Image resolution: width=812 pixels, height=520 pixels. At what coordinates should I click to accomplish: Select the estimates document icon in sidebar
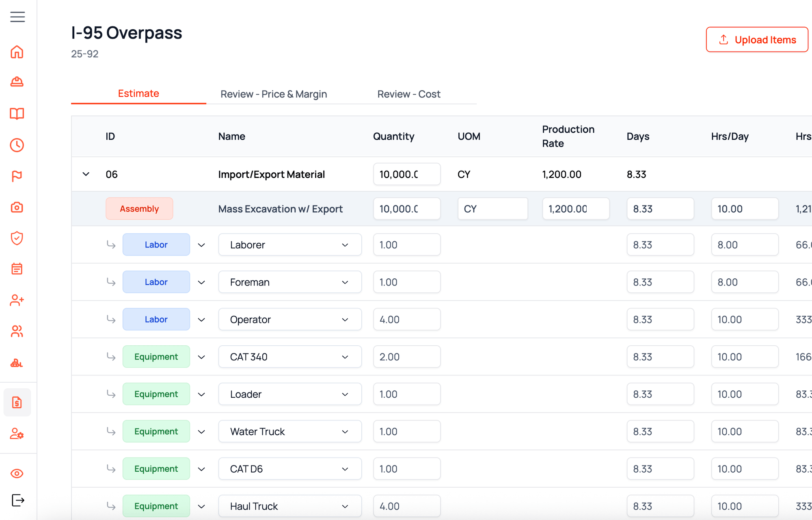tap(17, 402)
